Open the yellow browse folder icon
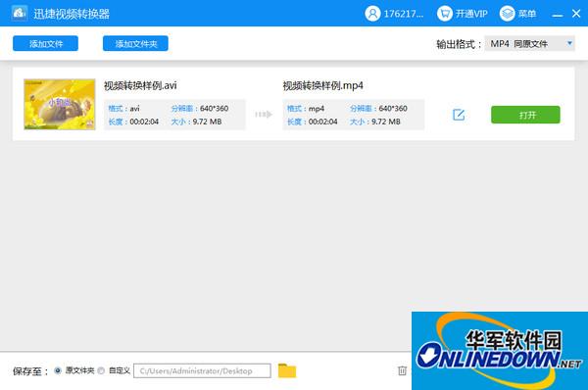This screenshot has height=390, width=588. 287,370
